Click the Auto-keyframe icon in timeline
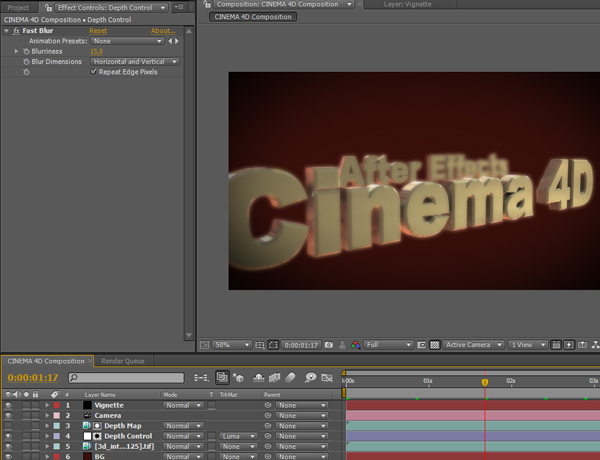This screenshot has height=460, width=600. [x=327, y=378]
